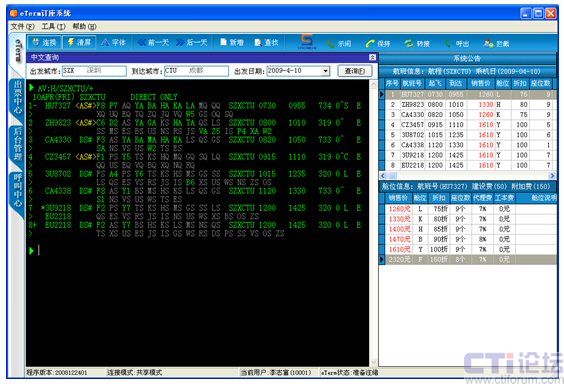The image size is (564, 384).
Task: Click the 清屏 clear screen lightning icon
Action: [79, 43]
